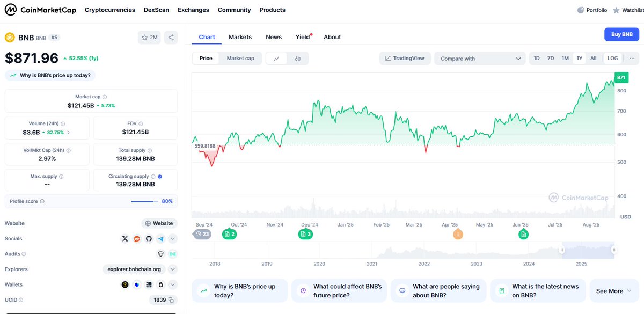Open the Portfolio pie icon link
644x314 pixels.
(592, 10)
